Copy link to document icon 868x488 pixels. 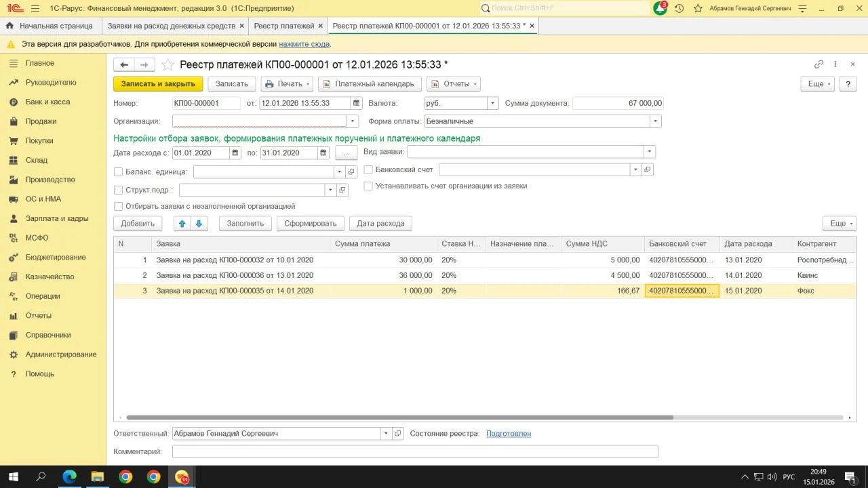coord(818,64)
